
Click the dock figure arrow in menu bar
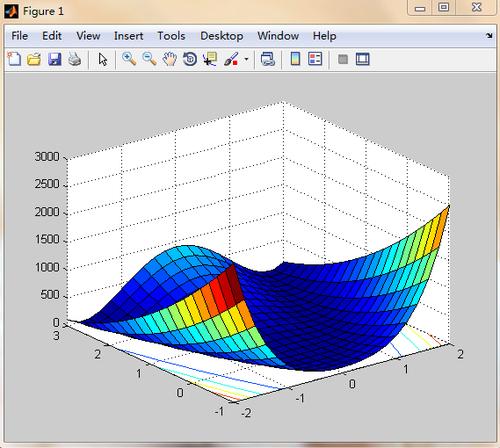[x=489, y=36]
